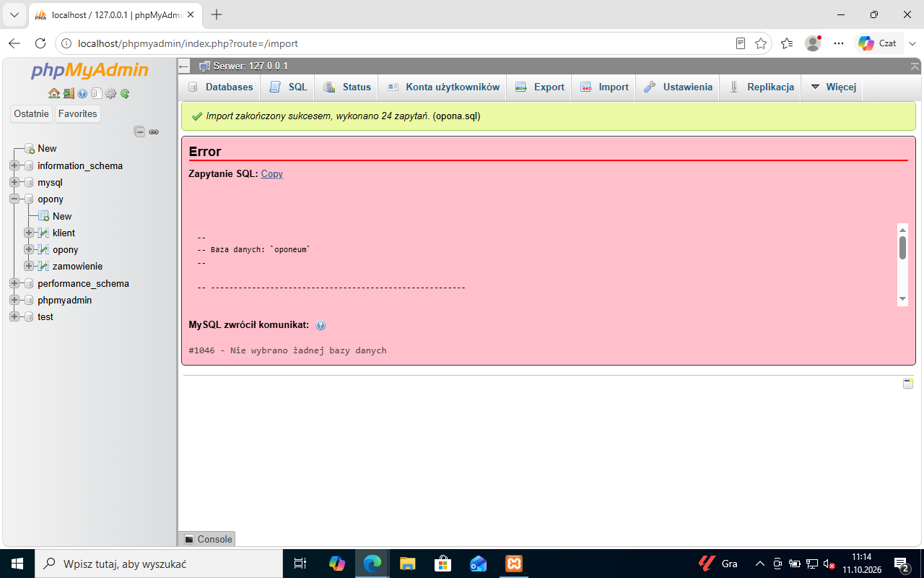Open the Console panel
This screenshot has height=578, width=924.
tap(207, 539)
